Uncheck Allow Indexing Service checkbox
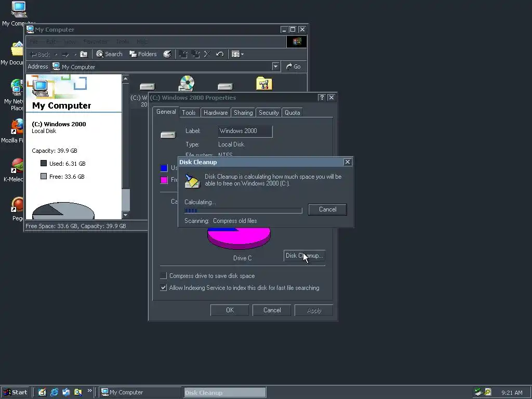532x399 pixels. click(164, 288)
